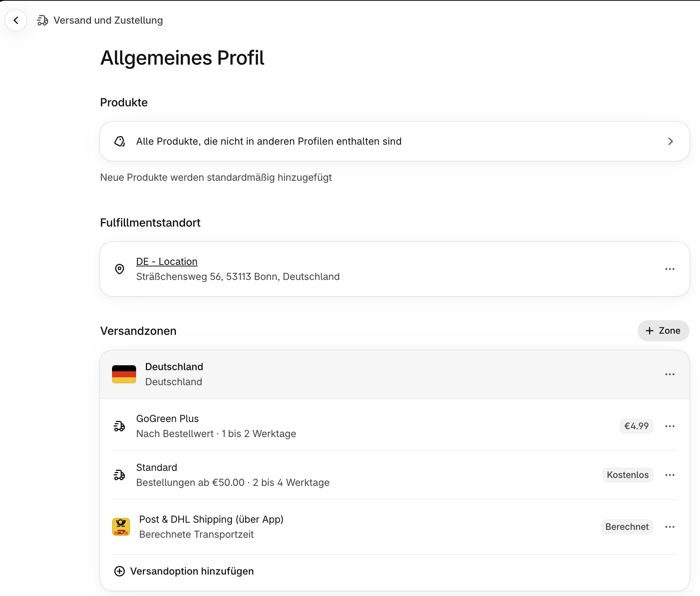Viewport: 700px width, 596px height.
Task: Click the Versandzonen section heading
Action: (138, 331)
